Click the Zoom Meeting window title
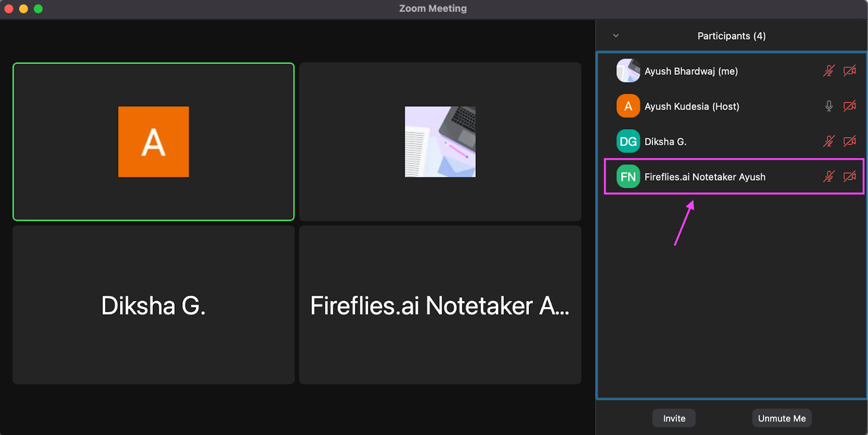This screenshot has width=868, height=435. pyautogui.click(x=433, y=9)
